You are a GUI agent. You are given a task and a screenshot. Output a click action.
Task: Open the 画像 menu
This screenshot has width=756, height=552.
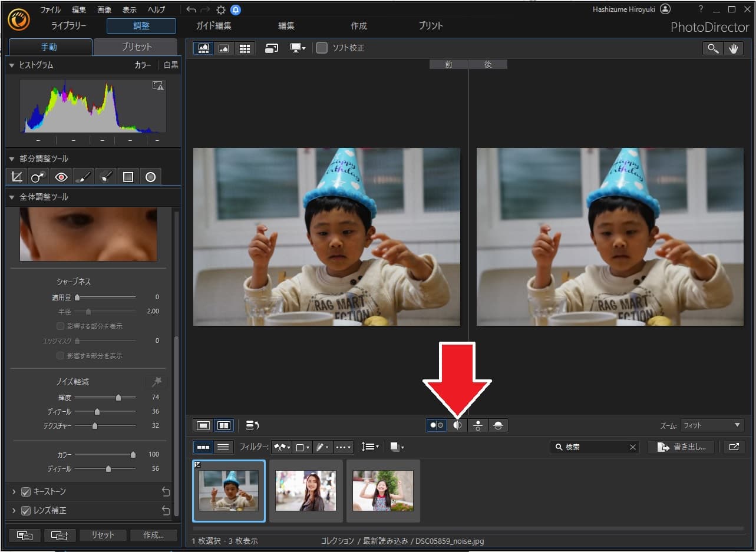(104, 9)
